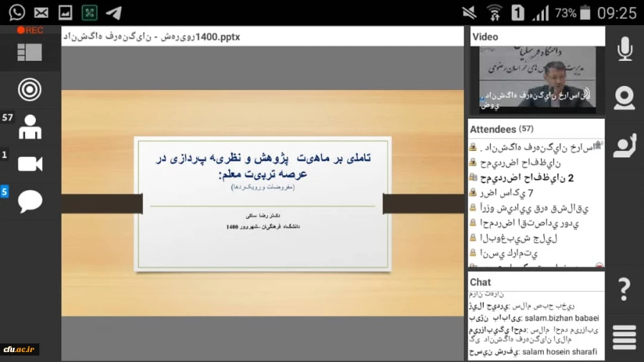
Task: Tap the muted sound status icon
Action: coord(469,13)
